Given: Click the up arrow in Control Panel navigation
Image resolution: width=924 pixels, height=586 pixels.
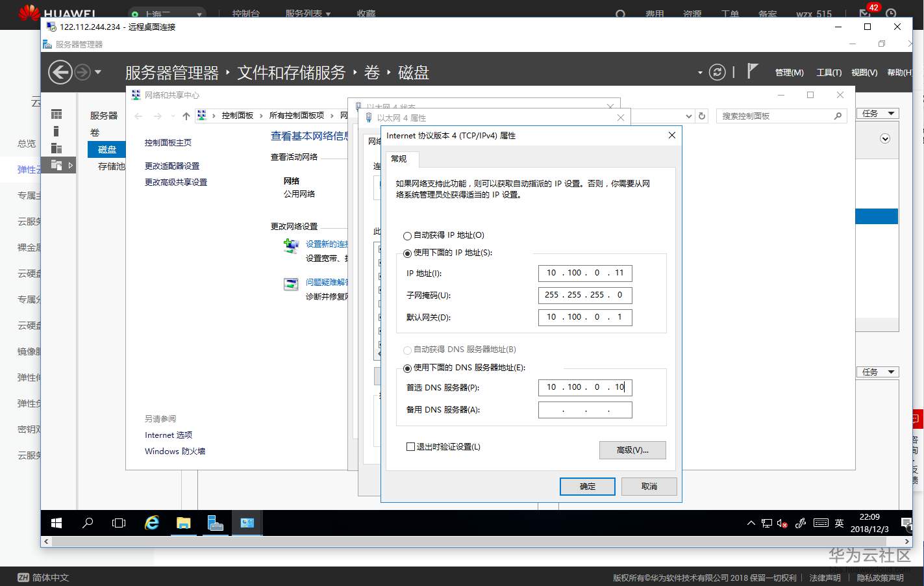Looking at the screenshot, I should pos(186,116).
